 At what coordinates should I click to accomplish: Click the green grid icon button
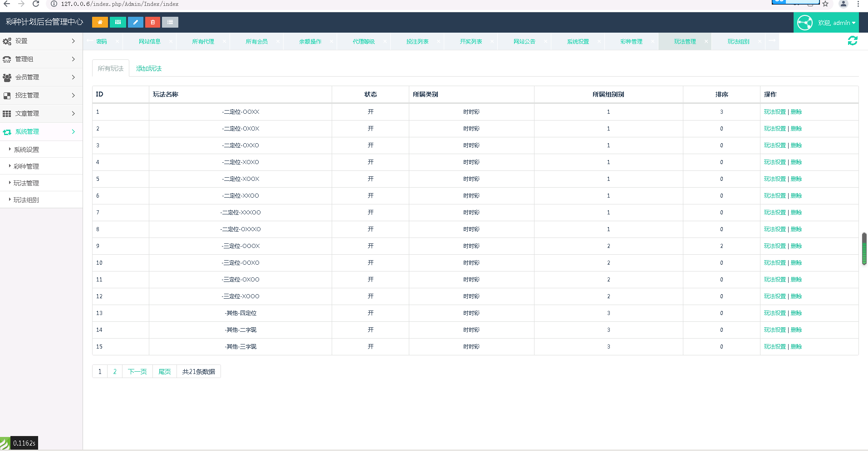click(118, 22)
